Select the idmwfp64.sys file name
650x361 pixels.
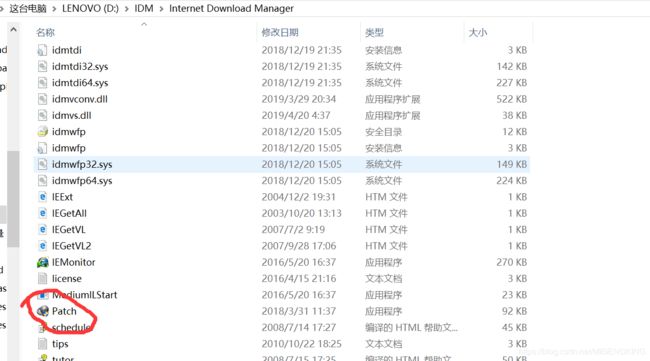pyautogui.click(x=82, y=181)
